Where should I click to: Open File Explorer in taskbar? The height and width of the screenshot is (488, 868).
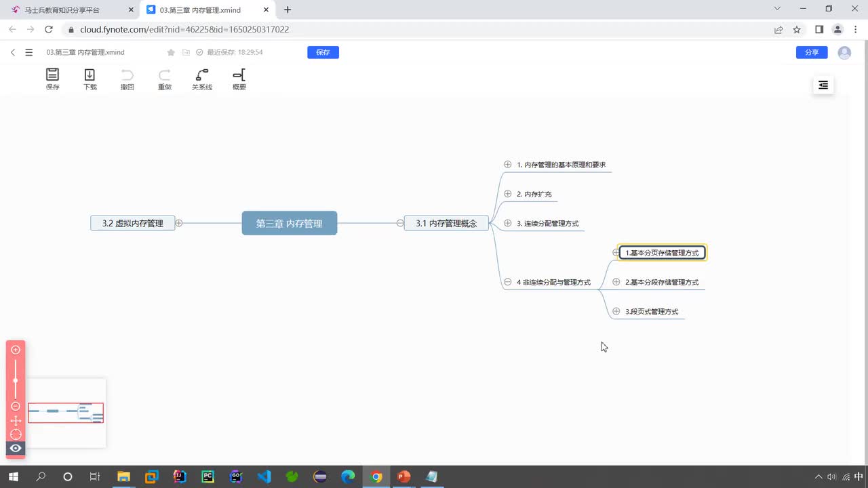[123, 476]
